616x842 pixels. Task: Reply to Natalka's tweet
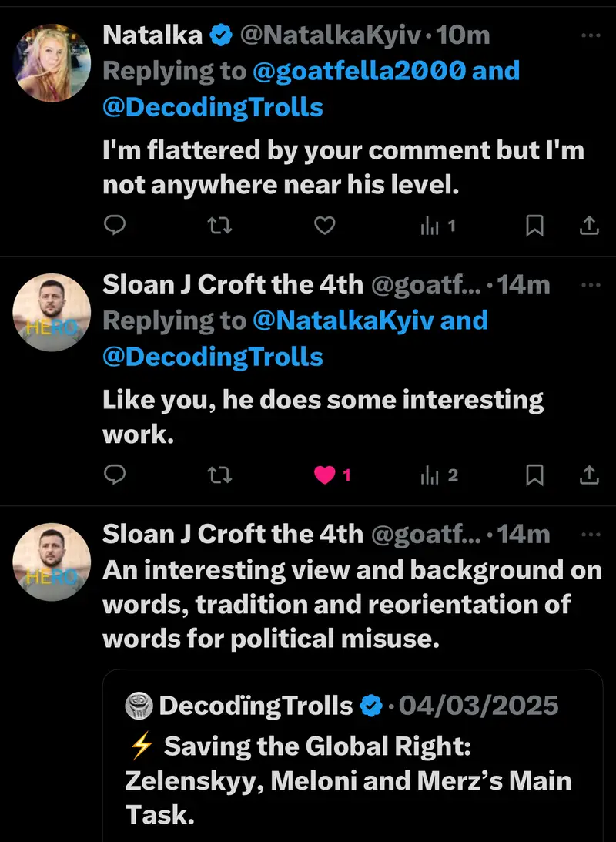(115, 225)
